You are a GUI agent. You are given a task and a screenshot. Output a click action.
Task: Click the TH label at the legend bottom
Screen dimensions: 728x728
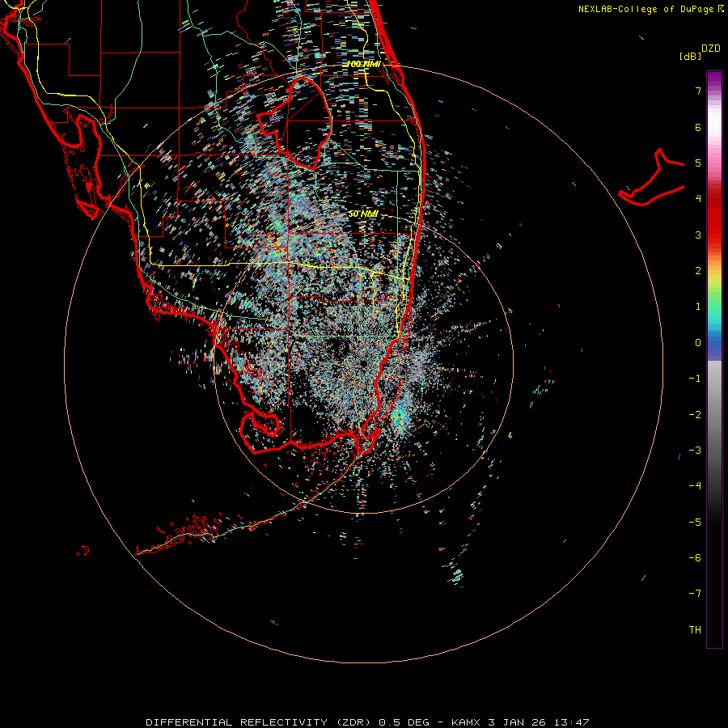click(695, 629)
